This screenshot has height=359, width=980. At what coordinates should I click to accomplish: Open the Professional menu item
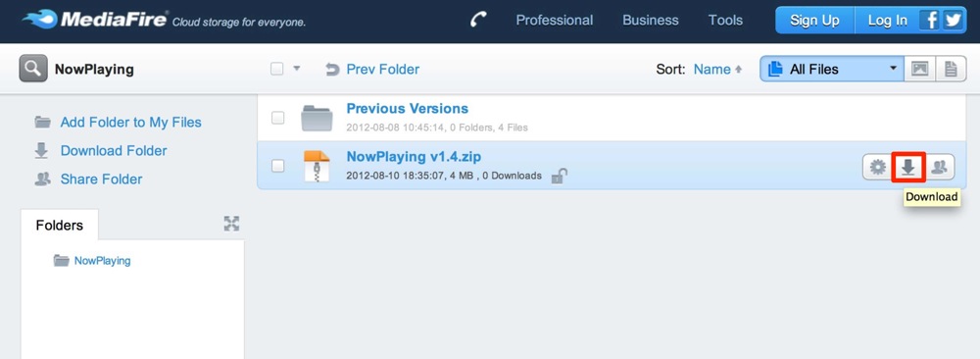[x=554, y=20]
